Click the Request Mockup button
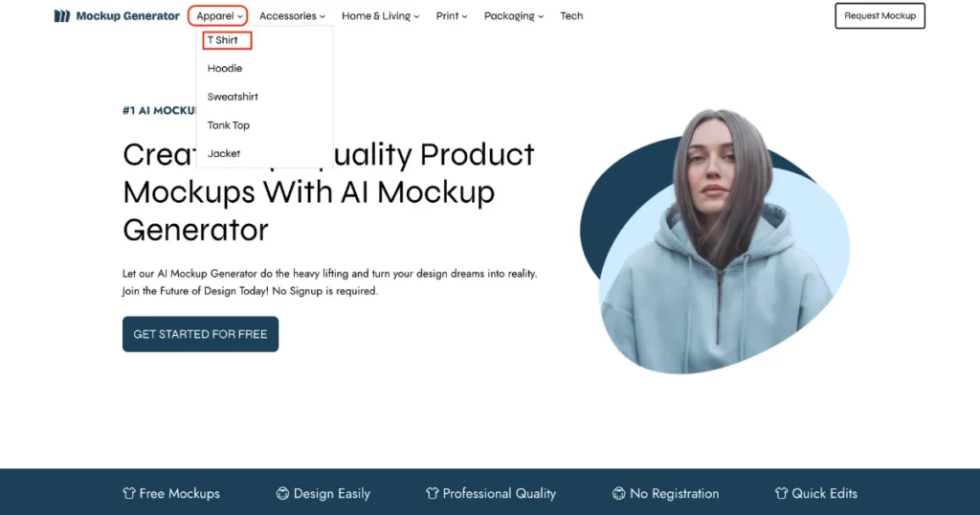The width and height of the screenshot is (980, 515). pyautogui.click(x=880, y=15)
